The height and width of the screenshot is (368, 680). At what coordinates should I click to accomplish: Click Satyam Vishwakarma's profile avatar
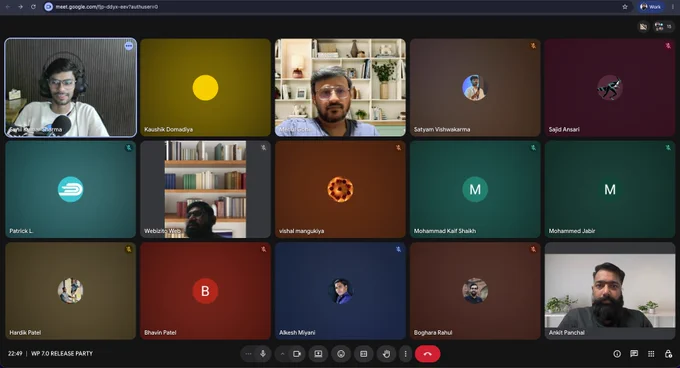(x=475, y=88)
